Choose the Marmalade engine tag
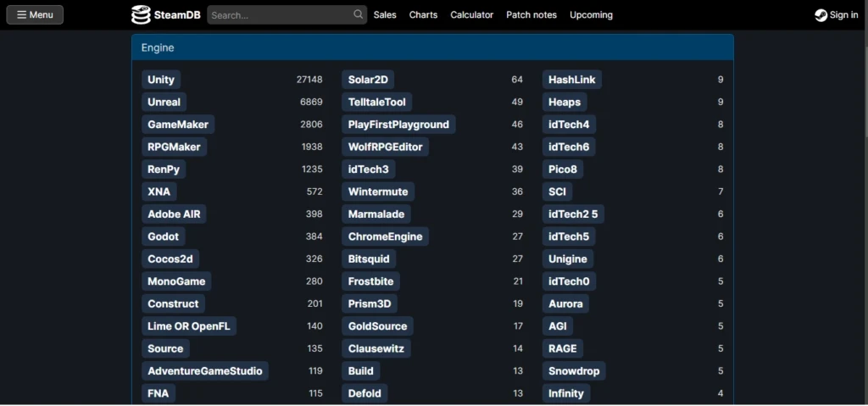This screenshot has width=868, height=406. click(x=376, y=214)
